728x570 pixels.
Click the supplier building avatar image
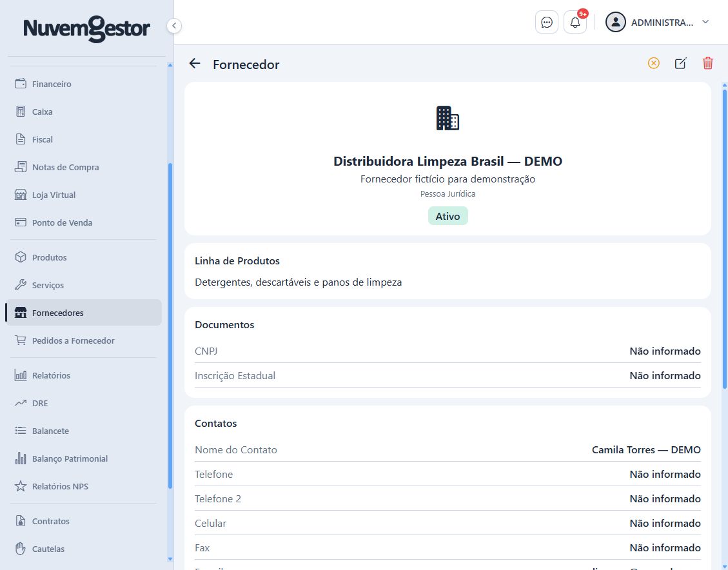click(x=448, y=118)
